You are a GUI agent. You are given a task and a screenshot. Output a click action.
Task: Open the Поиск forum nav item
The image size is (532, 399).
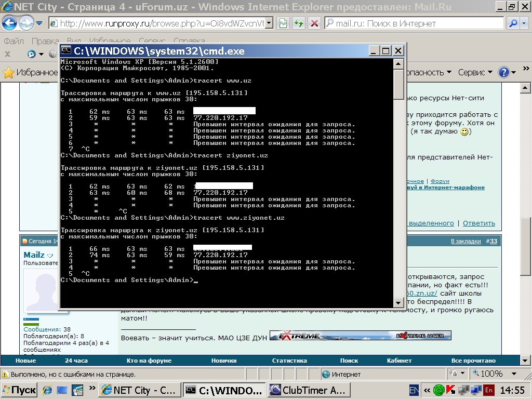349,361
